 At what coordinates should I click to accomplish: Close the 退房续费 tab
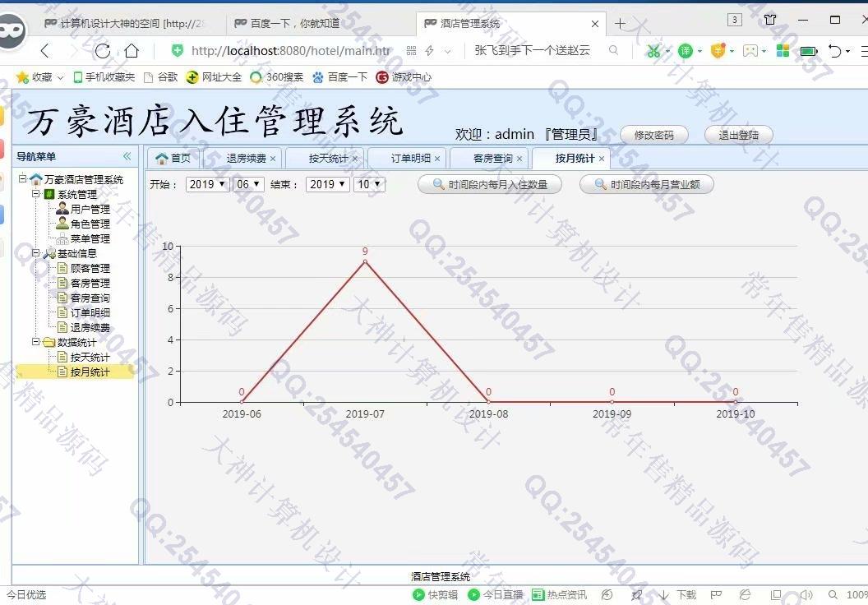(273, 159)
